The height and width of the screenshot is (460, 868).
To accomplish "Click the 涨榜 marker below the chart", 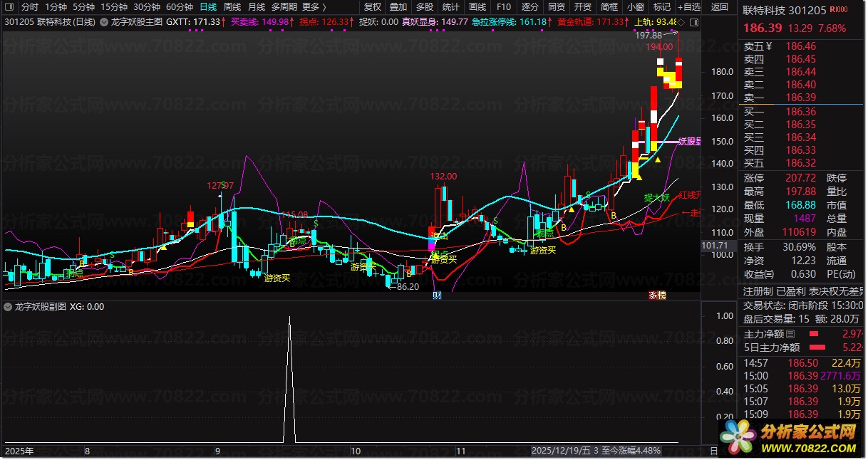I will (x=656, y=295).
